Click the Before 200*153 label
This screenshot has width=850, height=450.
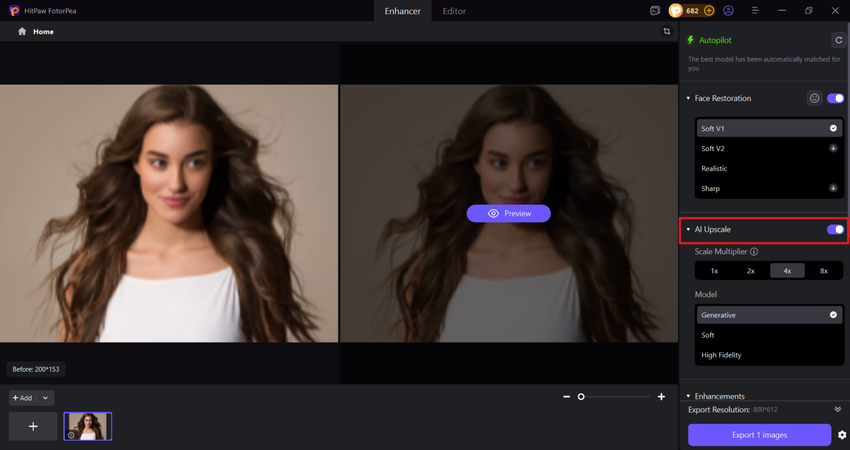point(36,369)
